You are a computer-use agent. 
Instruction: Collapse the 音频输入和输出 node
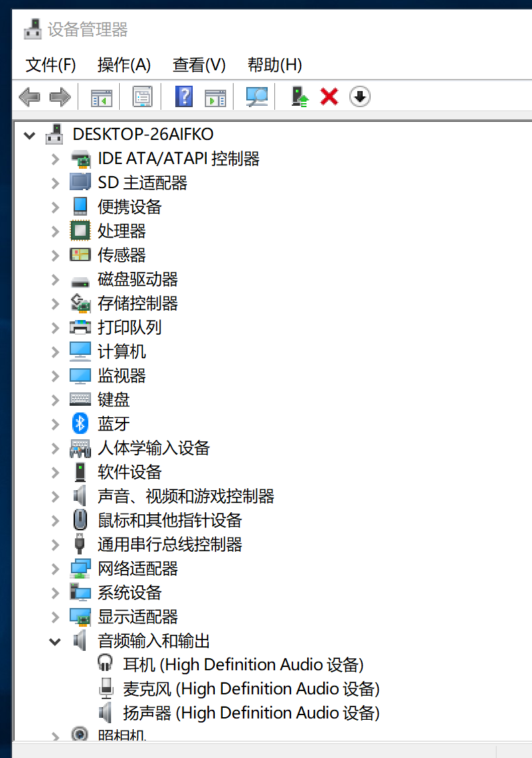point(55,642)
